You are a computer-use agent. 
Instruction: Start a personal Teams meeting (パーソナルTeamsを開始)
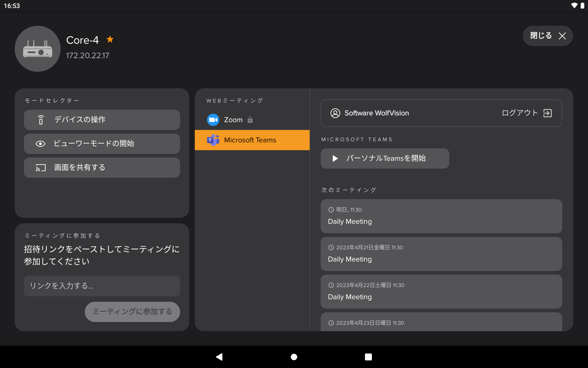[385, 158]
